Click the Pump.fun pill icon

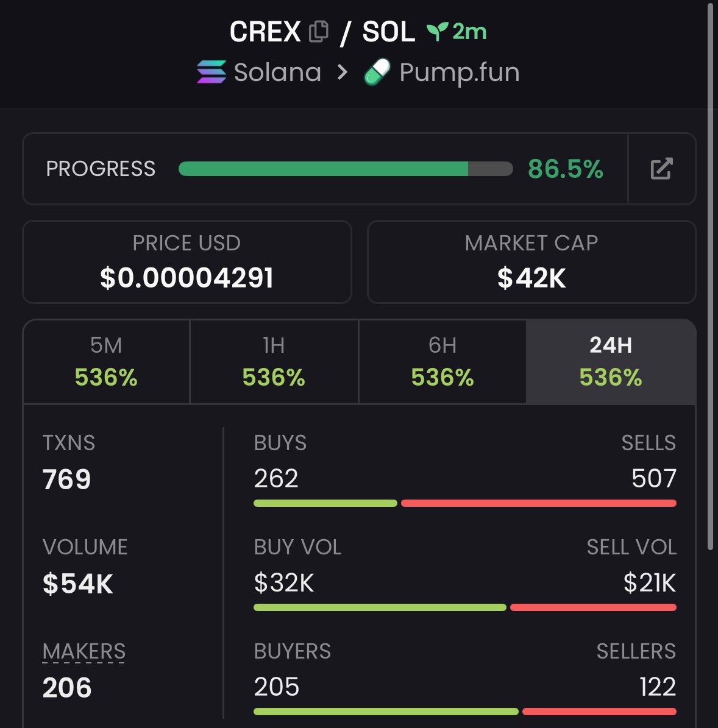[x=377, y=72]
